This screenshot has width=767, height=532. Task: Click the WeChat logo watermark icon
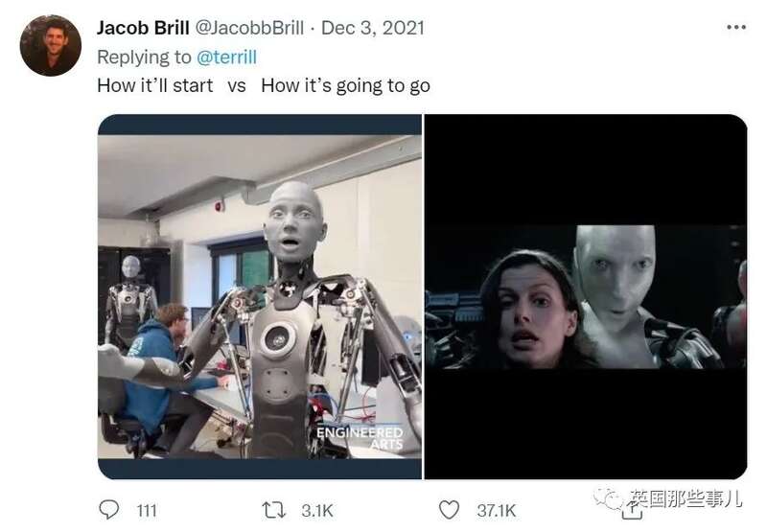point(608,498)
